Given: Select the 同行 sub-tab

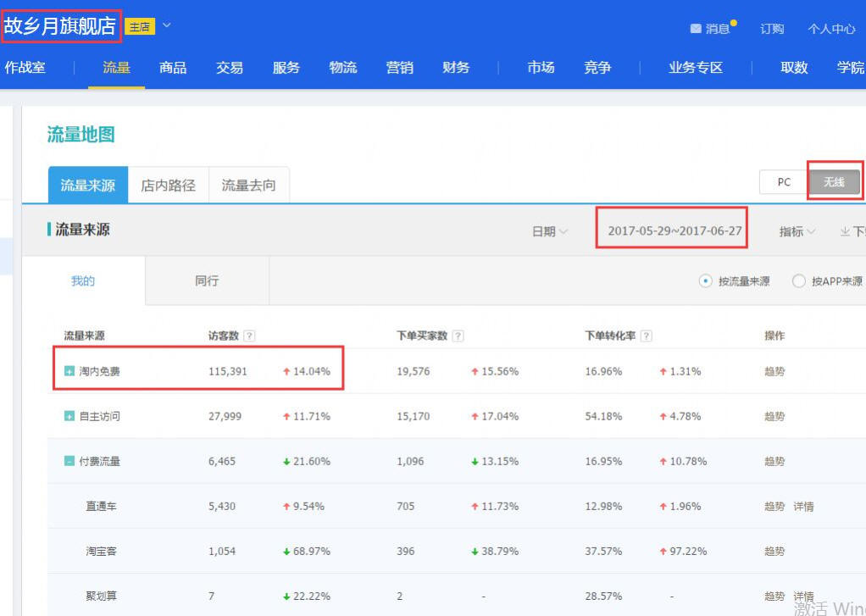Looking at the screenshot, I should tap(207, 280).
